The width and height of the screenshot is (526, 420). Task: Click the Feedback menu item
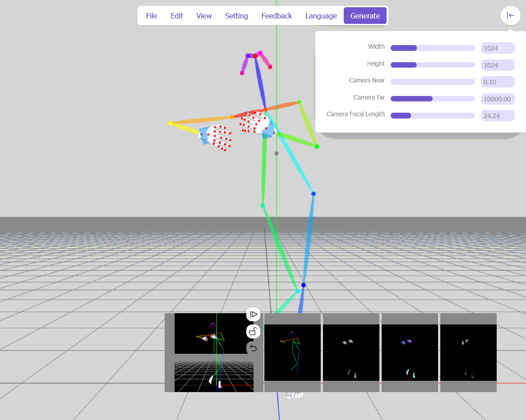pos(277,16)
